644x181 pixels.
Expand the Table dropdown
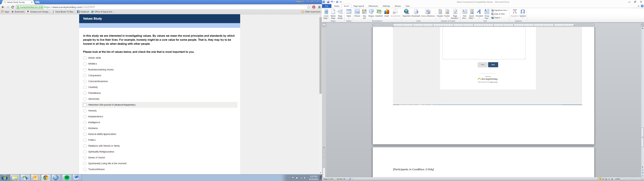coord(348,18)
